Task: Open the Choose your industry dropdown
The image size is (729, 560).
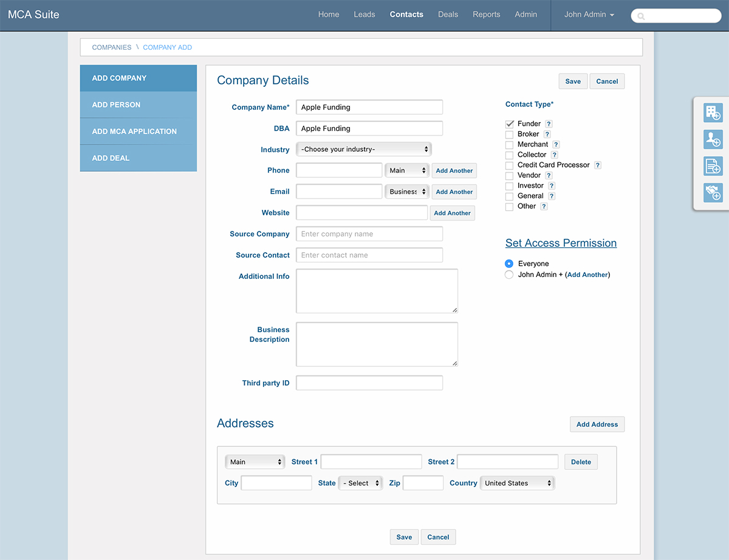Action: pyautogui.click(x=363, y=149)
